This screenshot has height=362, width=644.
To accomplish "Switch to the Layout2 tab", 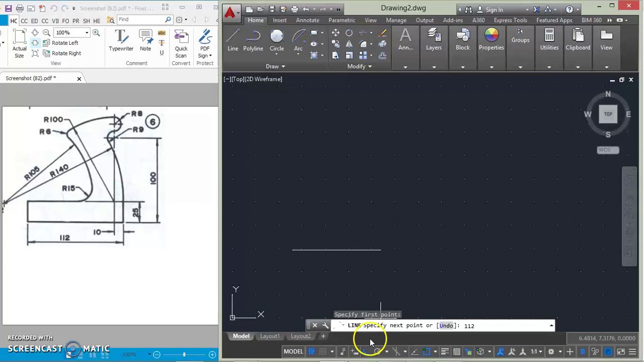I will tap(300, 336).
